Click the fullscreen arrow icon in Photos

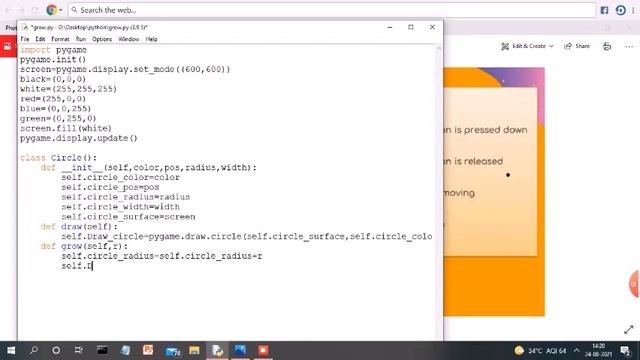[x=629, y=329]
